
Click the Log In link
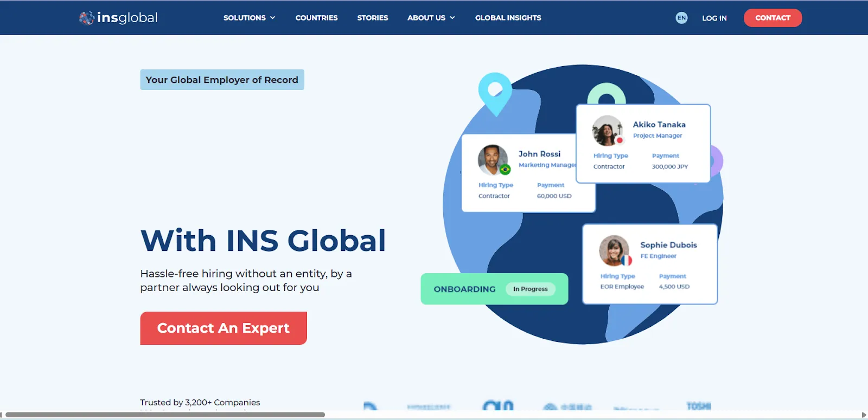pos(714,18)
